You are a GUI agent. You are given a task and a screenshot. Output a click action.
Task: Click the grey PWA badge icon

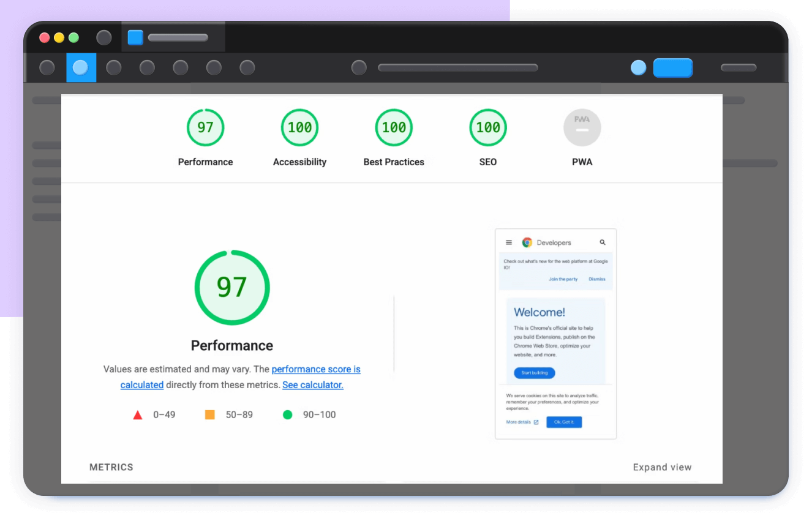pyautogui.click(x=582, y=128)
